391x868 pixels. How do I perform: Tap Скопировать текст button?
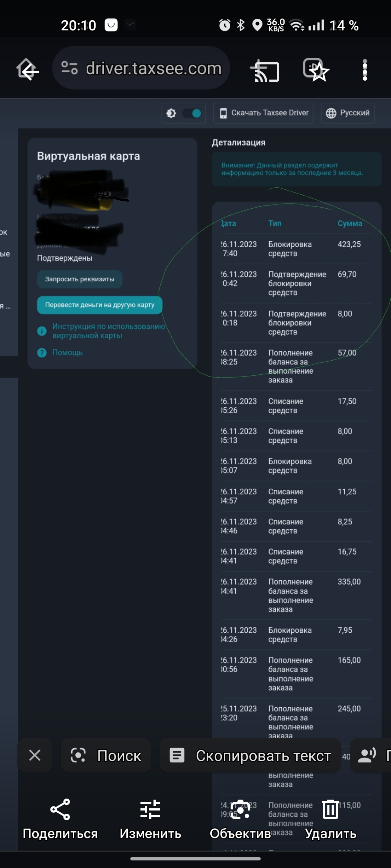point(250,755)
